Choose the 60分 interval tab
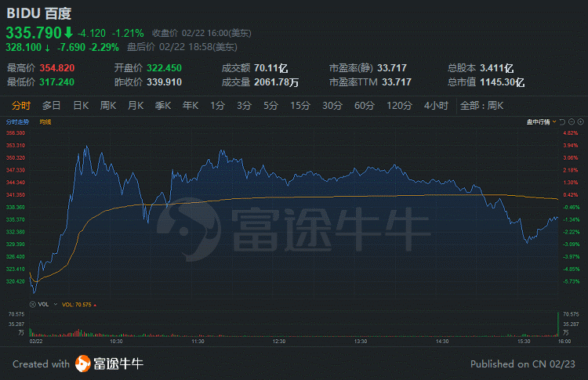Viewport: 588px width, 380px height. click(365, 105)
